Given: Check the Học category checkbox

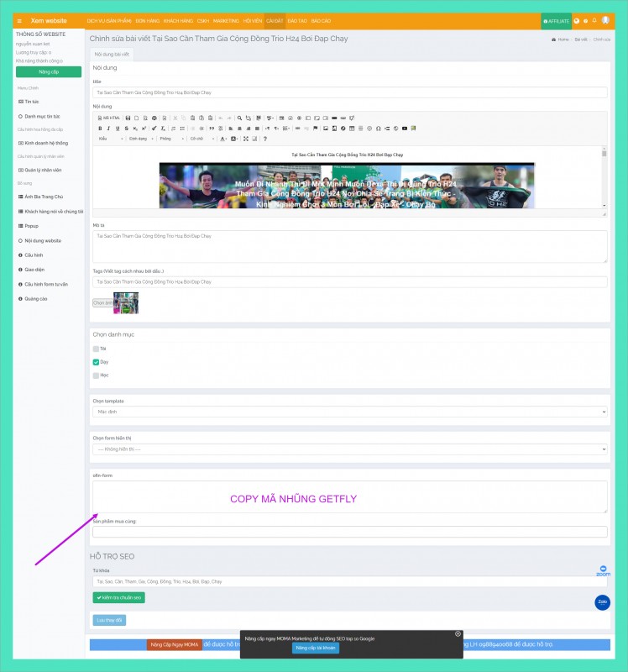Looking at the screenshot, I should pyautogui.click(x=96, y=375).
